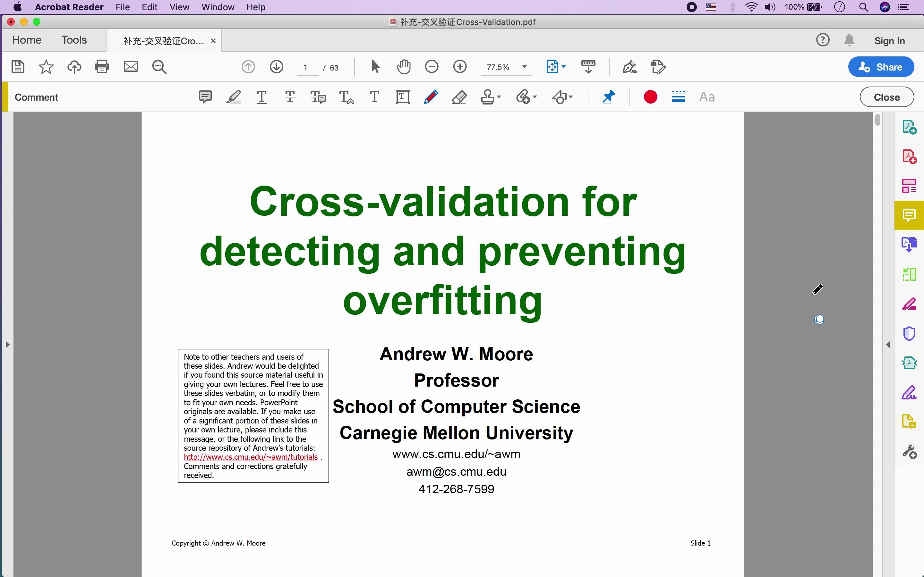
Task: Click the Close comment toolbar button
Action: click(x=887, y=97)
